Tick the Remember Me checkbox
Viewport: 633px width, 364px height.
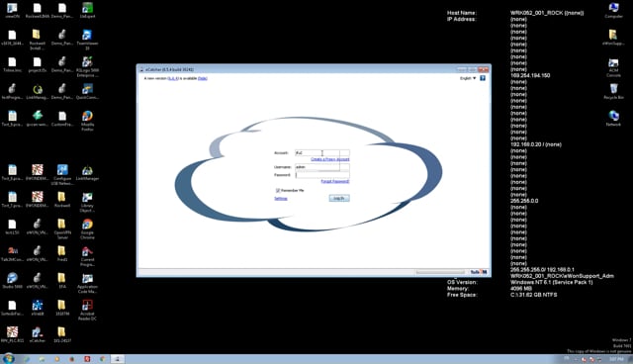click(278, 191)
